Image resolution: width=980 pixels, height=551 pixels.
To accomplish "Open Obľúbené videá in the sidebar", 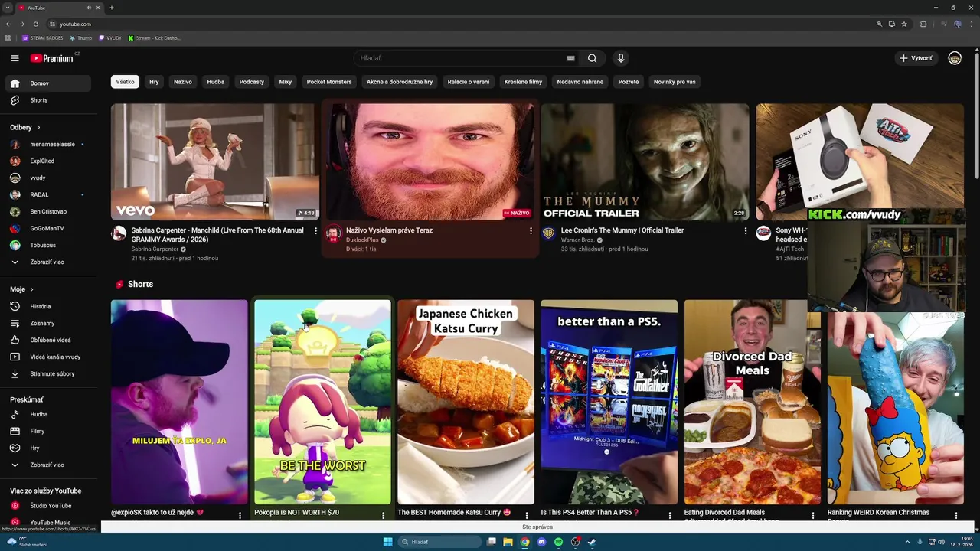I will 47,340.
